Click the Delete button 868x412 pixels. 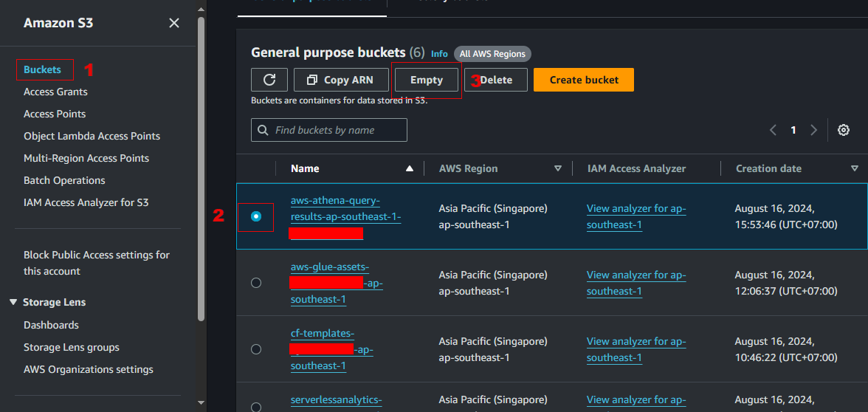496,80
